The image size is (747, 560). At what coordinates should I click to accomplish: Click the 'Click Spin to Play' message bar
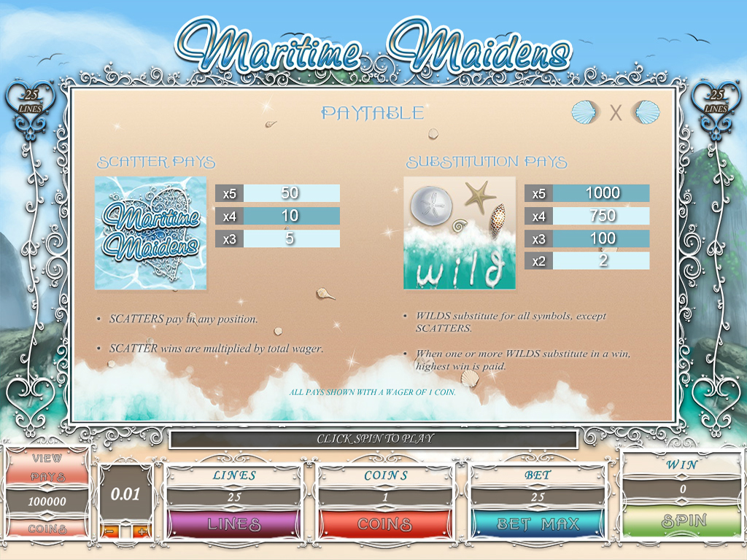374,439
